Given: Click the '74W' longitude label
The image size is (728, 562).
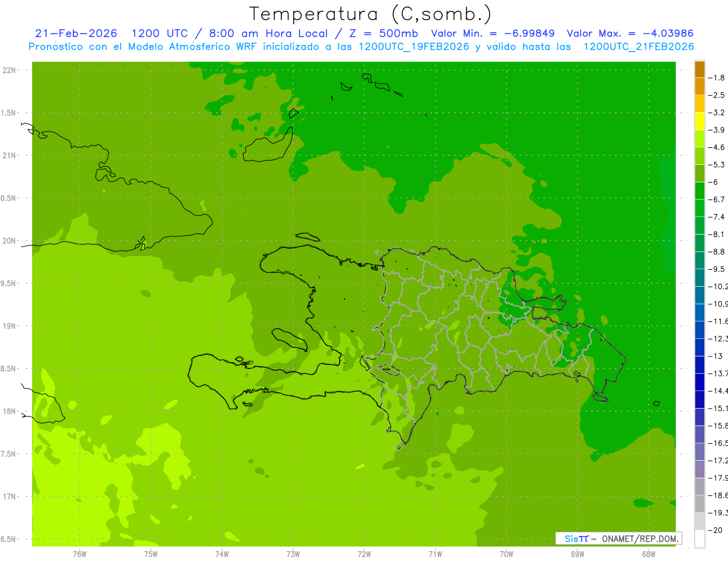Looking at the screenshot, I should point(221,554).
